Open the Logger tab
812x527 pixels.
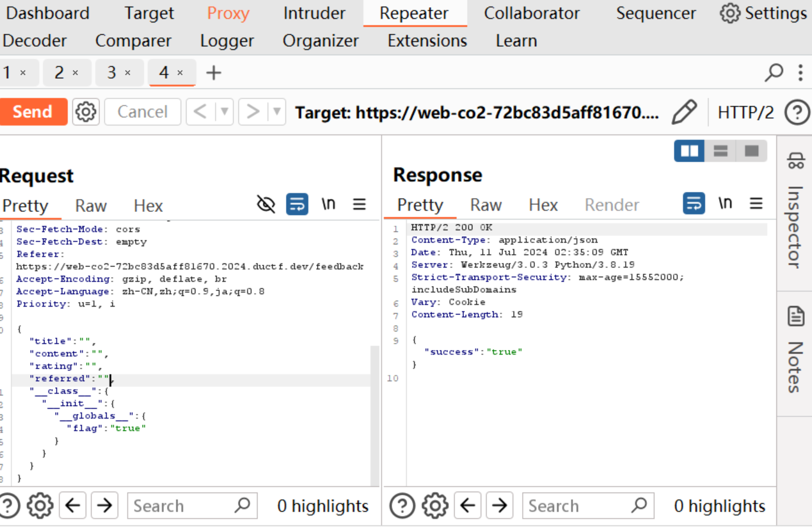[x=227, y=41]
